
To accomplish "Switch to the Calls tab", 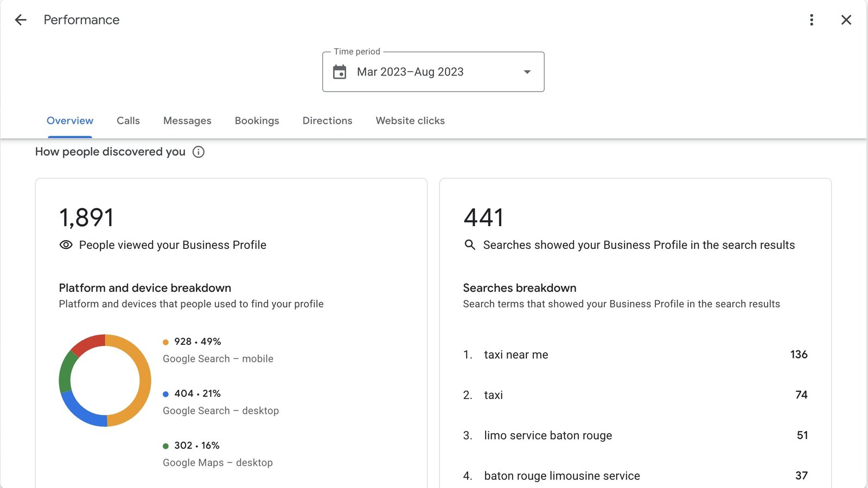I will [x=128, y=120].
